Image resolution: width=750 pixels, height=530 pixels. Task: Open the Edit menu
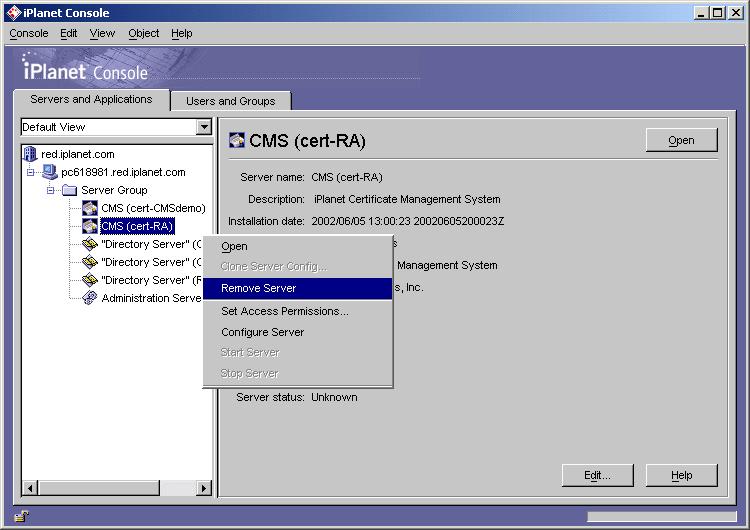[x=68, y=33]
